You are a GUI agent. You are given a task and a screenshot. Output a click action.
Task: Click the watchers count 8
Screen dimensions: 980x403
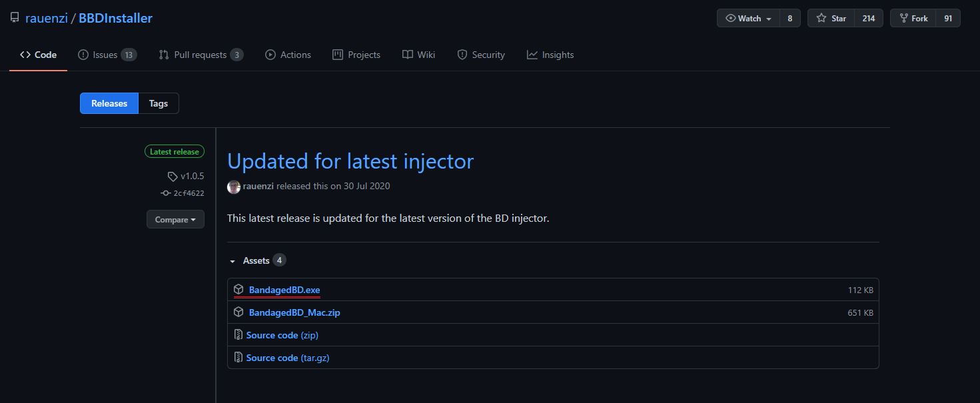tap(789, 19)
